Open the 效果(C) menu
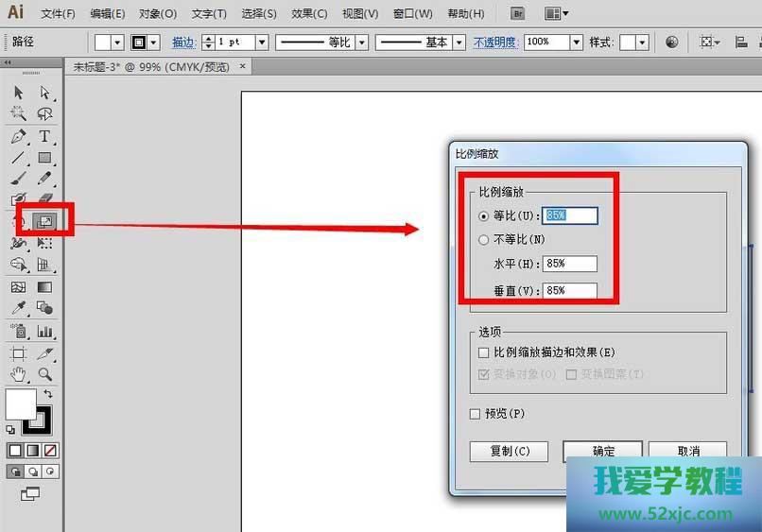 pyautogui.click(x=309, y=14)
